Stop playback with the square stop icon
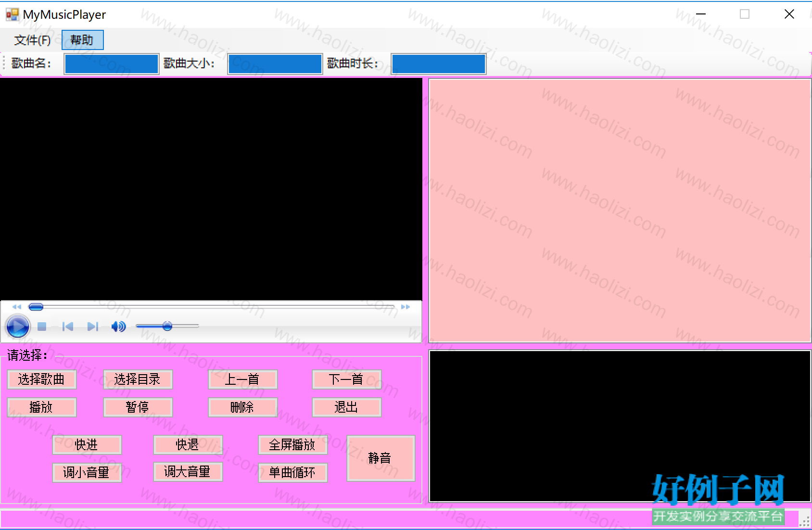 coord(42,327)
